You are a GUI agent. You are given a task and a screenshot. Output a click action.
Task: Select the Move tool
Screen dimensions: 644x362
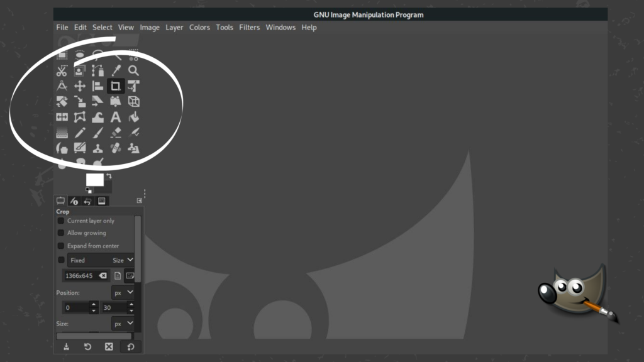point(80,86)
